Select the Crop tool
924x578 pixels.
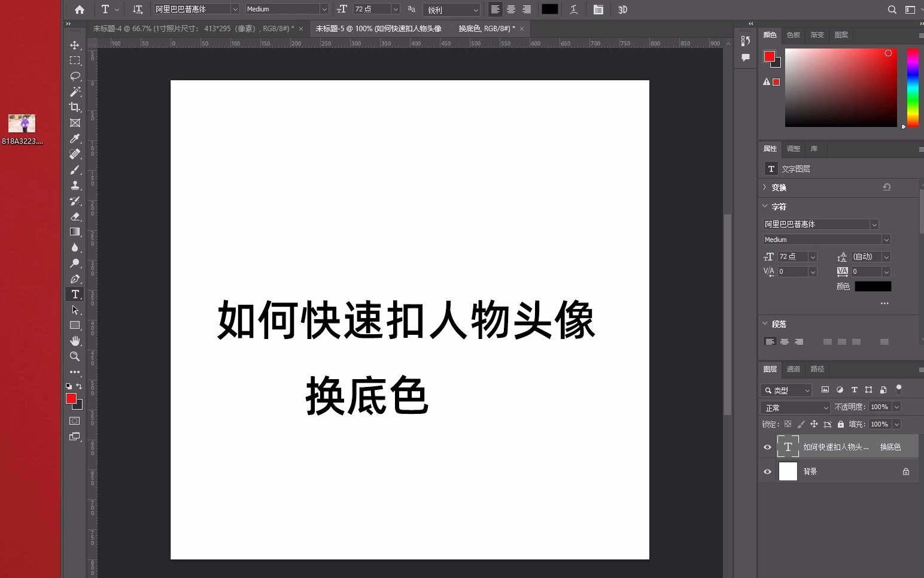[75, 107]
